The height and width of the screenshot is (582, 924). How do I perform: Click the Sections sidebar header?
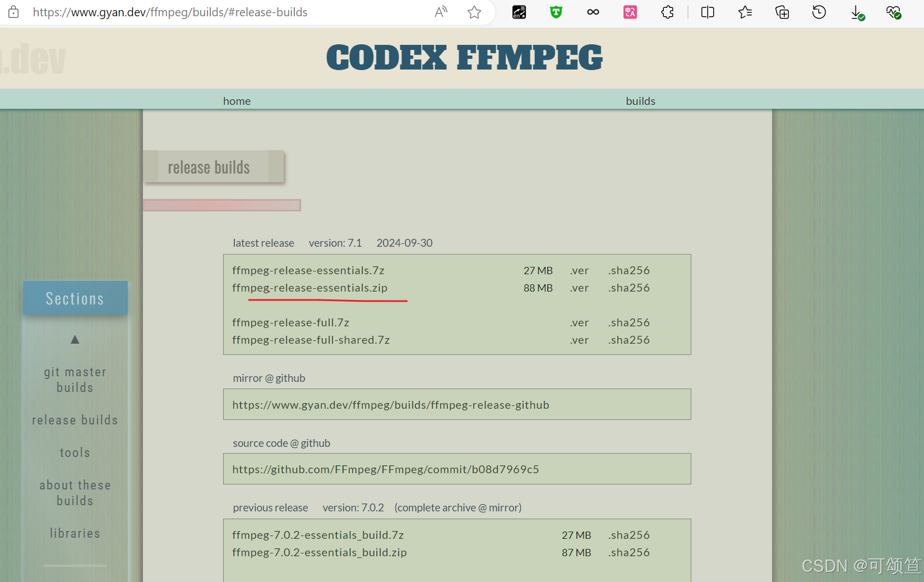point(75,298)
